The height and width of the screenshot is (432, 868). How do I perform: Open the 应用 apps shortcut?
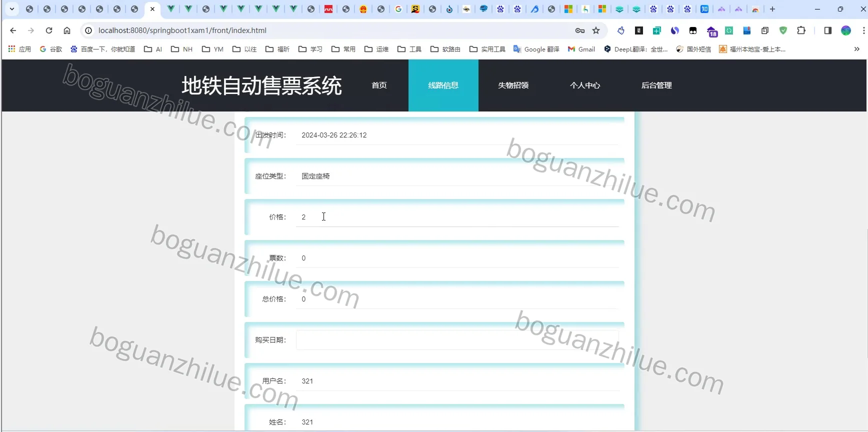[19, 49]
